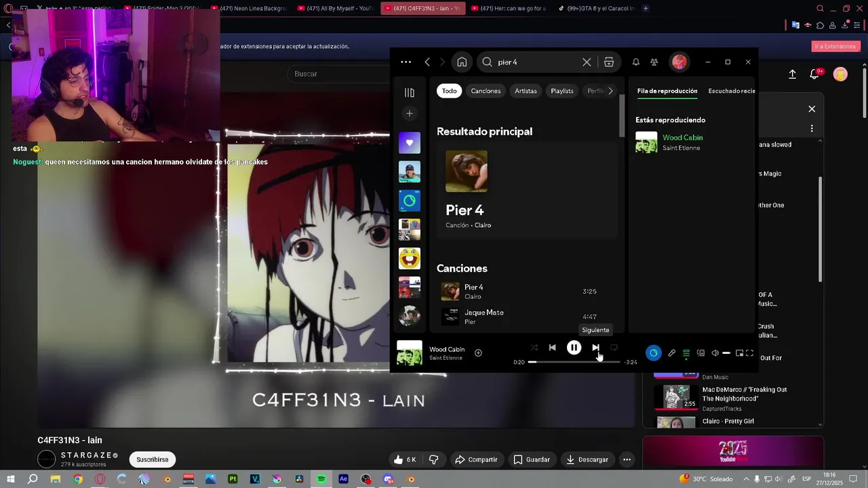Image resolution: width=868 pixels, height=488 pixels.
Task: Open YouTube create upload icon
Action: tap(792, 75)
